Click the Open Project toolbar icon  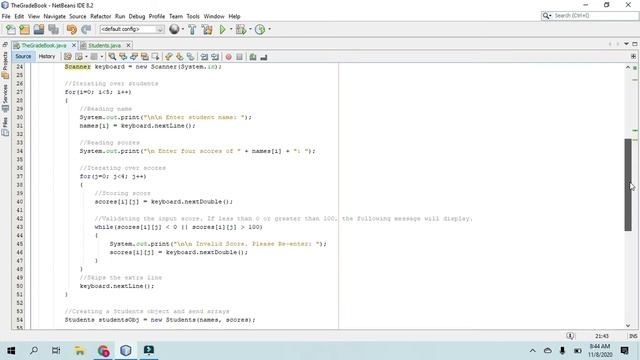39,29
